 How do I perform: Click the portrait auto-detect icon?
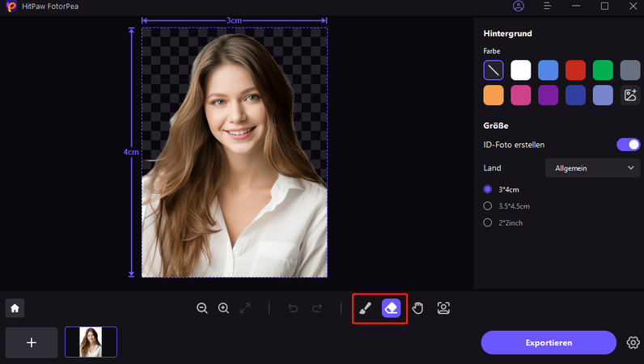[x=443, y=308]
